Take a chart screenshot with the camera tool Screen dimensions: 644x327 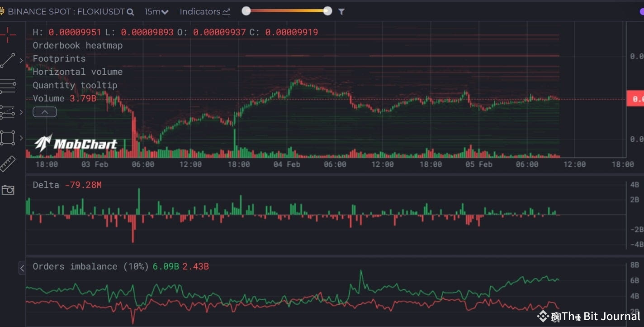[x=7, y=190]
